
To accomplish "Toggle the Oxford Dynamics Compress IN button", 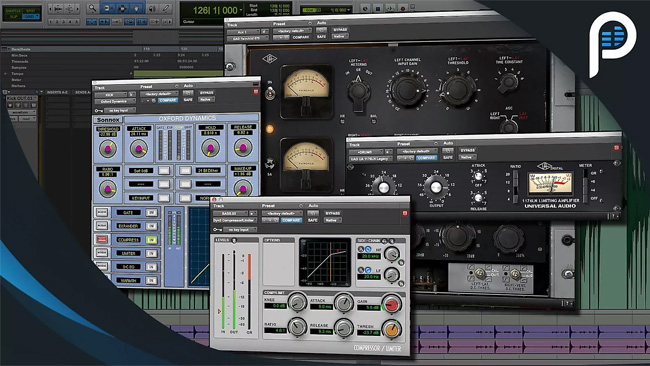I will [152, 240].
